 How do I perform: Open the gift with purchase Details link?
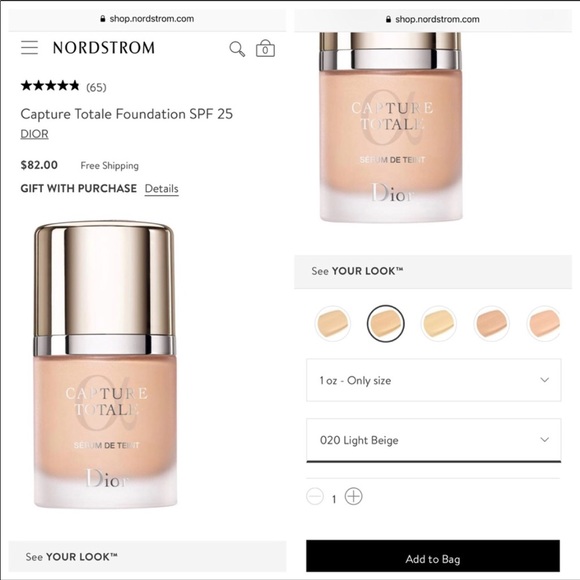[x=161, y=189]
